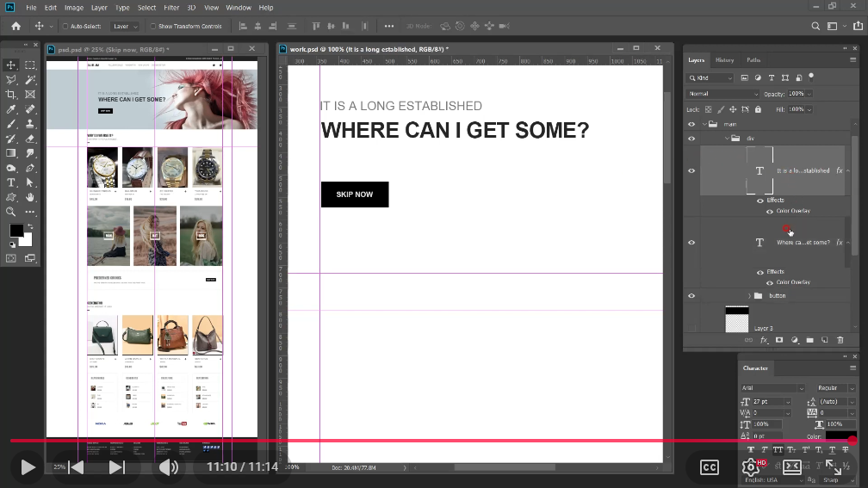Open the Auto-Select Layer dropdown
Viewport: 868px width, 488px height.
[124, 26]
